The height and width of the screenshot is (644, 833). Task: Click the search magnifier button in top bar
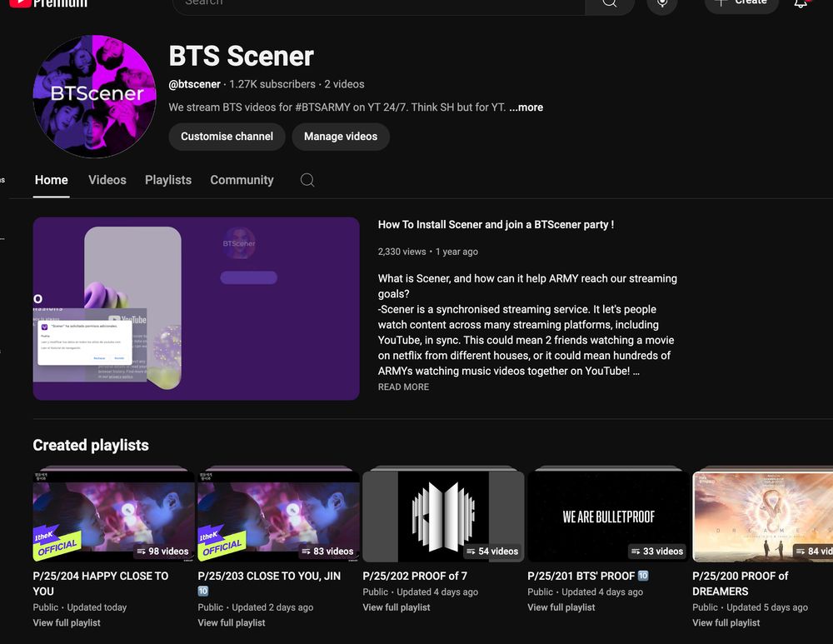point(610,4)
